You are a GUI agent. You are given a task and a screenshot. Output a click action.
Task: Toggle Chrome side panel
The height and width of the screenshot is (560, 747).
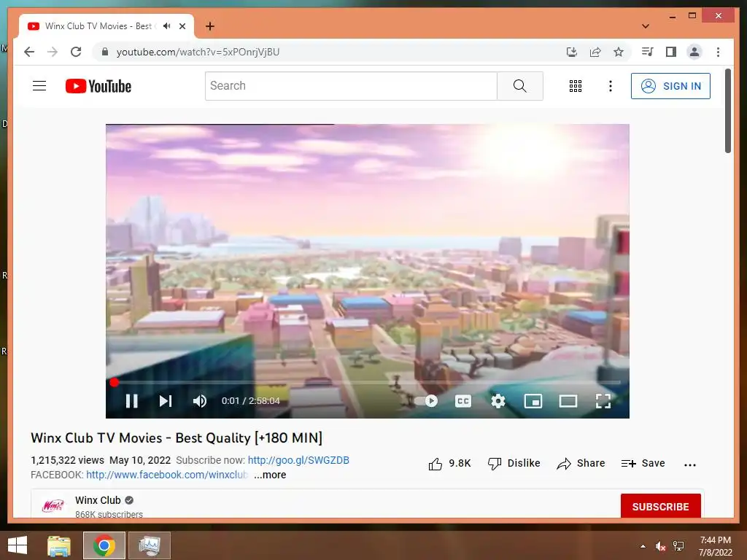click(671, 52)
